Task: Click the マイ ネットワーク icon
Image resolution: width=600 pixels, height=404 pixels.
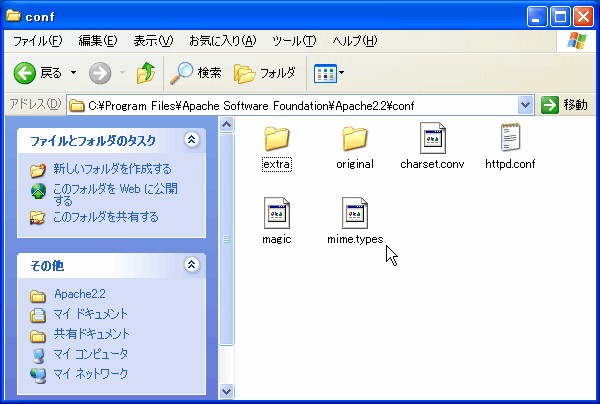Action: (38, 375)
